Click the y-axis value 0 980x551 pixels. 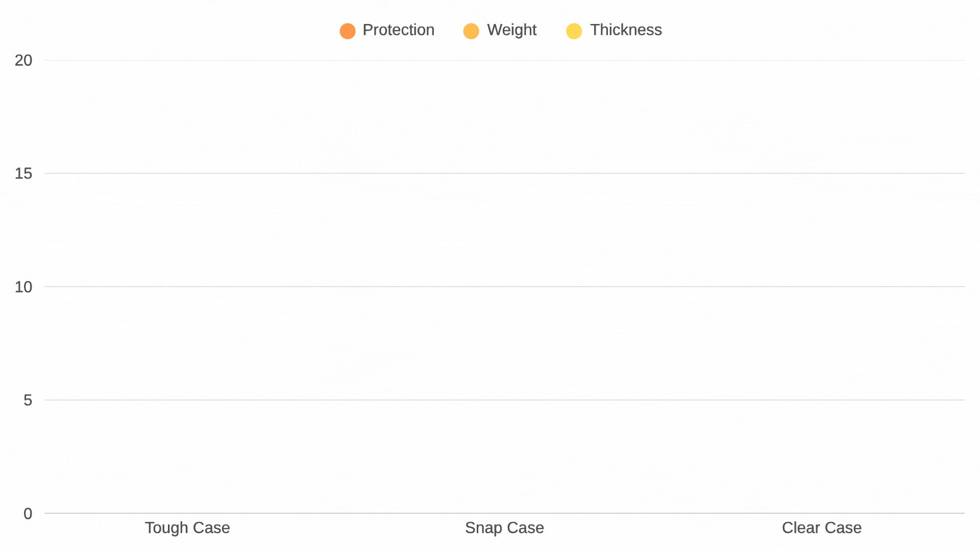(x=28, y=514)
